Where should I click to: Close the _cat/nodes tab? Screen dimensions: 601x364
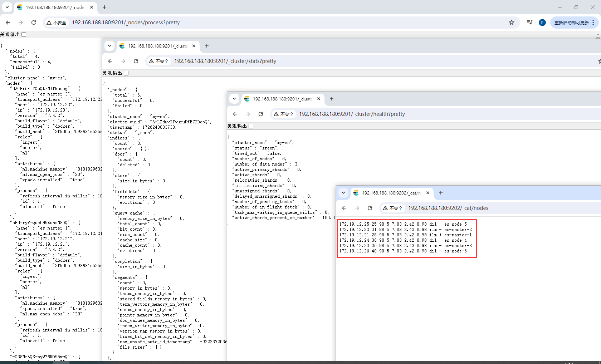[428, 193]
